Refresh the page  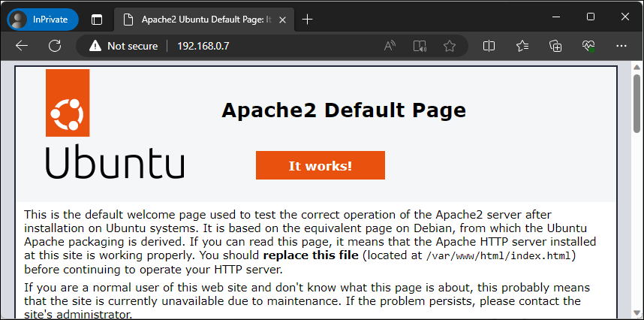point(55,46)
